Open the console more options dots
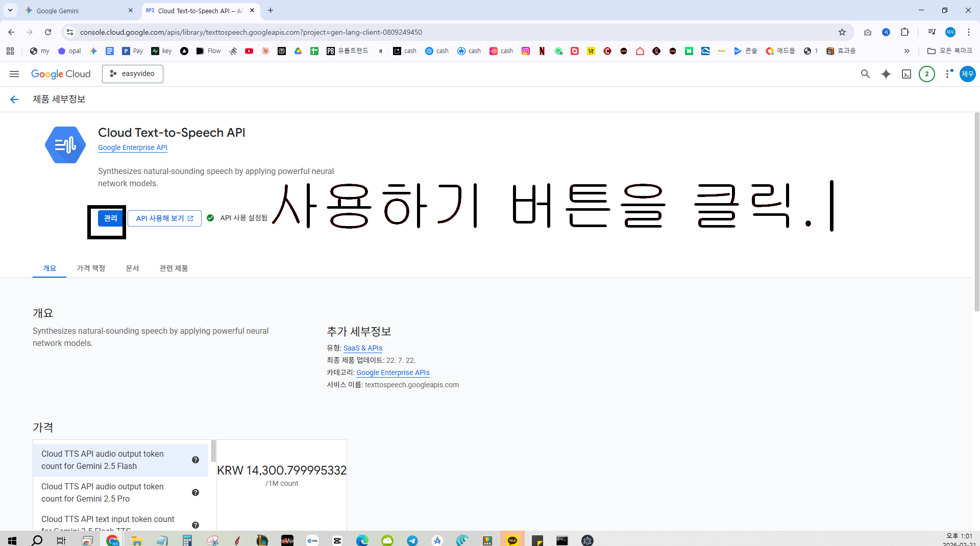980x546 pixels. 947,74
